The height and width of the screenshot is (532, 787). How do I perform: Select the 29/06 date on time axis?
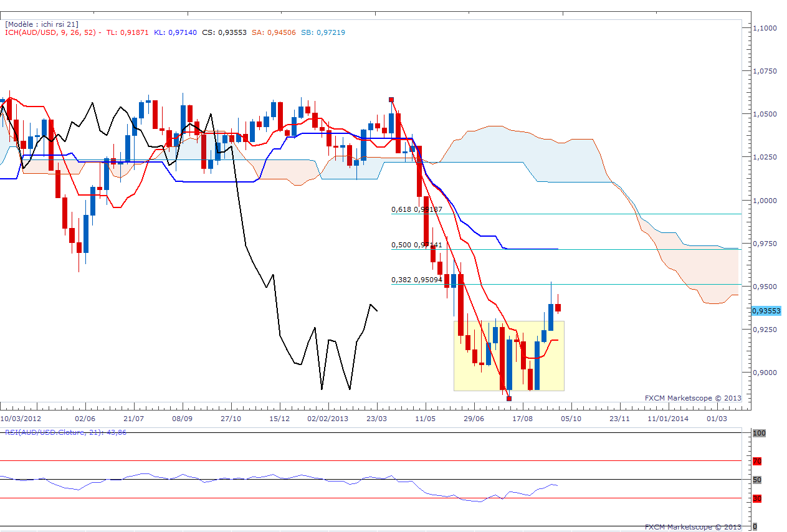pos(474,419)
